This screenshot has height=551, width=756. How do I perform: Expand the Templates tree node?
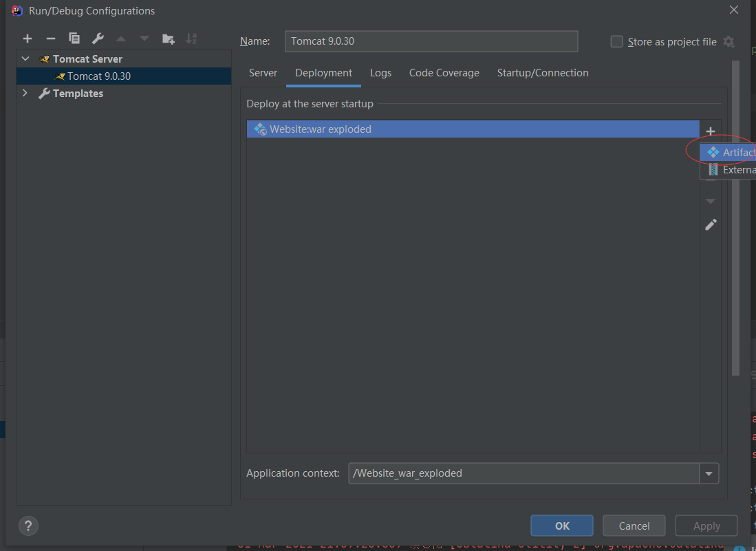(x=25, y=93)
